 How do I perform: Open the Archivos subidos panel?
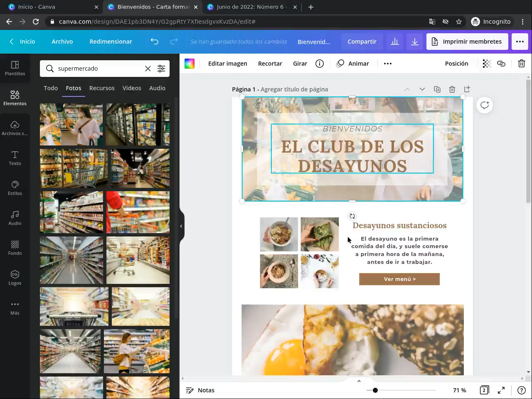click(15, 128)
